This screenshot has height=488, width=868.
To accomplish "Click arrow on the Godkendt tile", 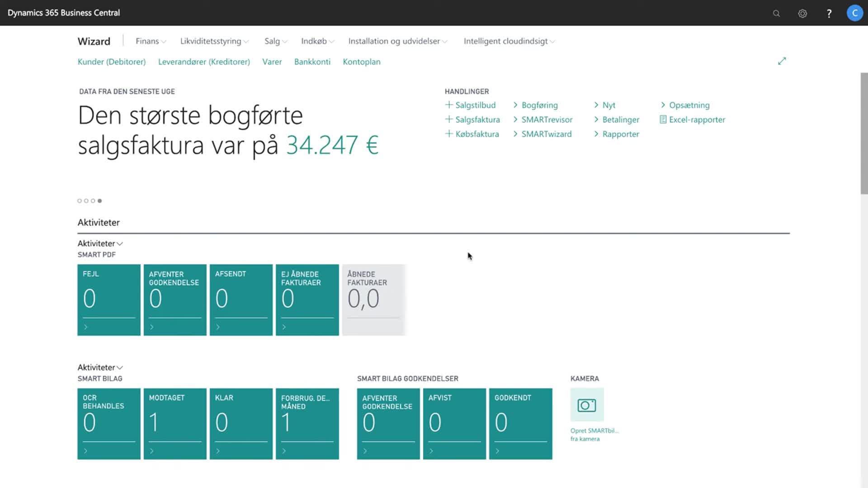I will (497, 451).
